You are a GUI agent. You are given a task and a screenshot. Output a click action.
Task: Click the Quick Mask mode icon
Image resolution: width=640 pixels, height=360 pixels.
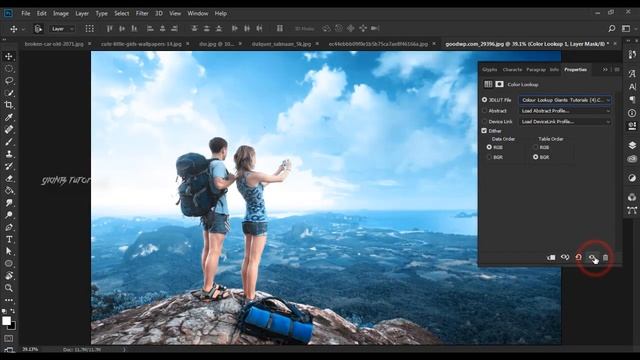pos(9,339)
